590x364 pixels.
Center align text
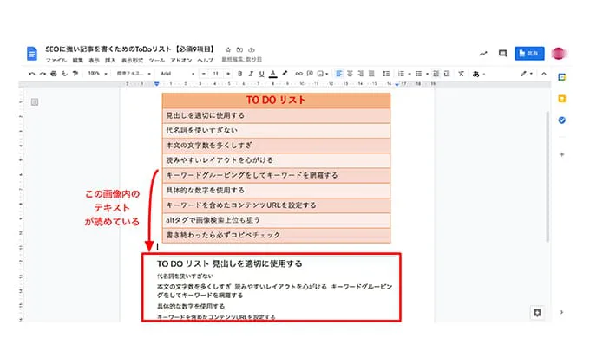pos(350,74)
